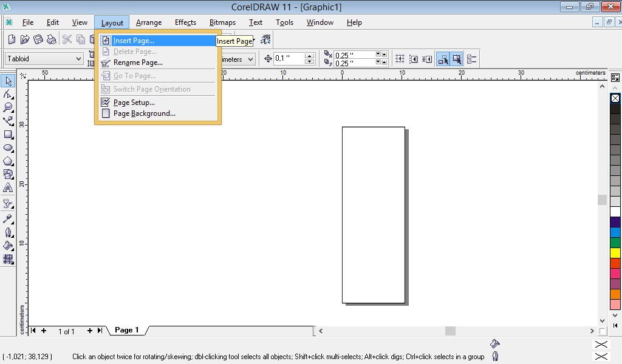Open Page Background menu entry
Screen dimensions: 622x364
(x=158, y=113)
